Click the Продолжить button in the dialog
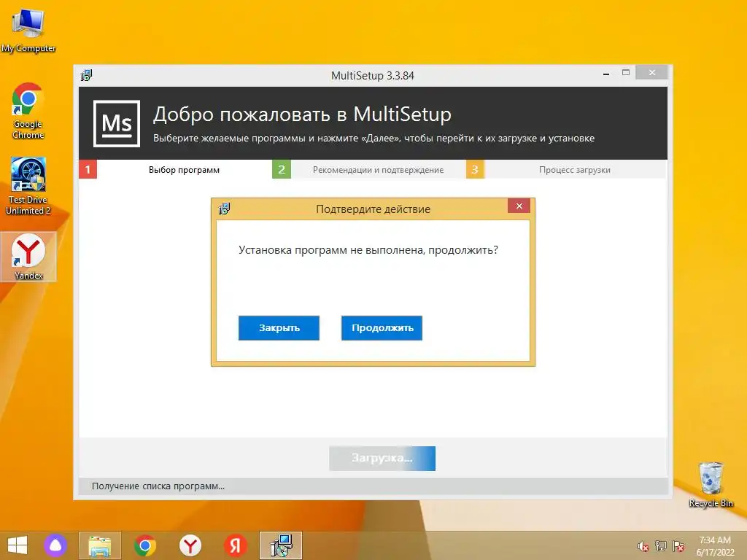Image resolution: width=747 pixels, height=560 pixels. 382,327
